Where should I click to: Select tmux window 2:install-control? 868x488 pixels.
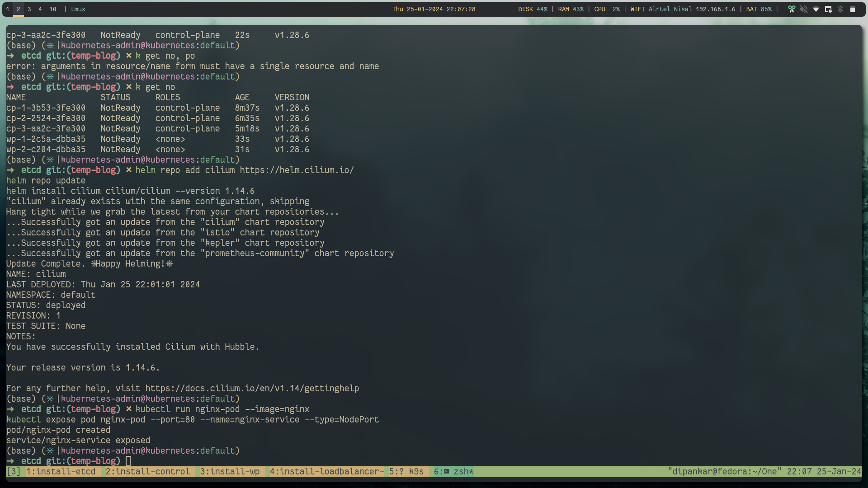pyautogui.click(x=148, y=472)
